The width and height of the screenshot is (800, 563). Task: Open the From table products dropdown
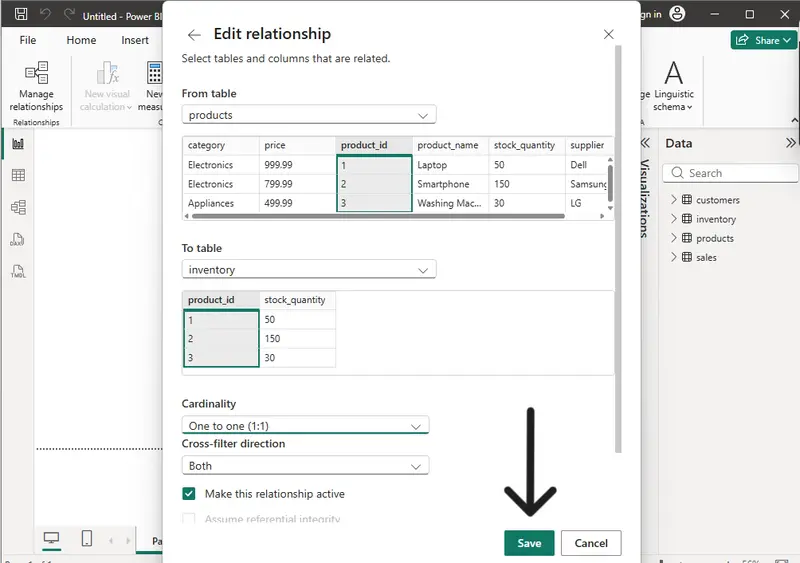(309, 115)
